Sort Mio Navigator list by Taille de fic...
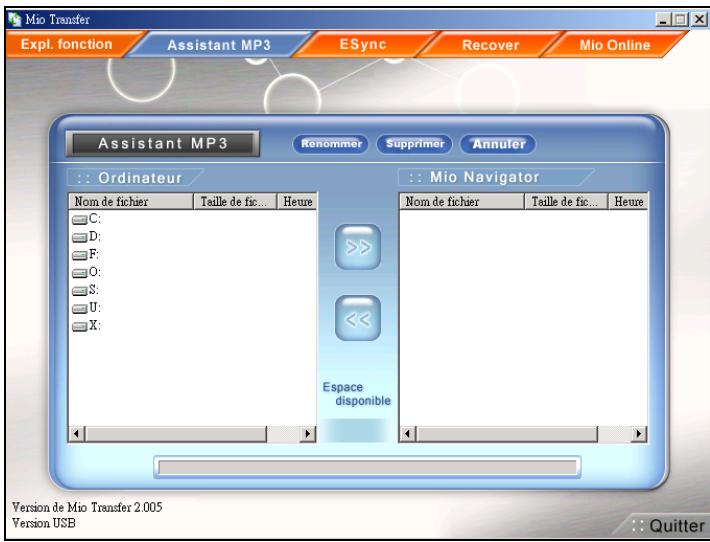The height and width of the screenshot is (542, 710). (x=566, y=201)
